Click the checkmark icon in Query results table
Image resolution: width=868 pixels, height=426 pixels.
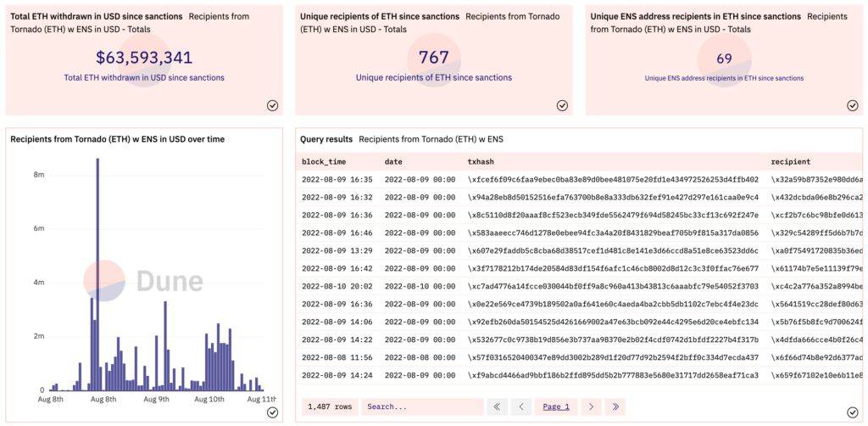[x=852, y=412]
